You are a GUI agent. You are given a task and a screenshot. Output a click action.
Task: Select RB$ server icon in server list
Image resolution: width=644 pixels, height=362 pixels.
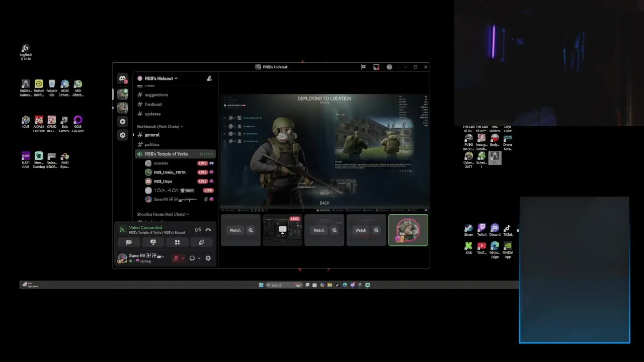pyautogui.click(x=122, y=94)
